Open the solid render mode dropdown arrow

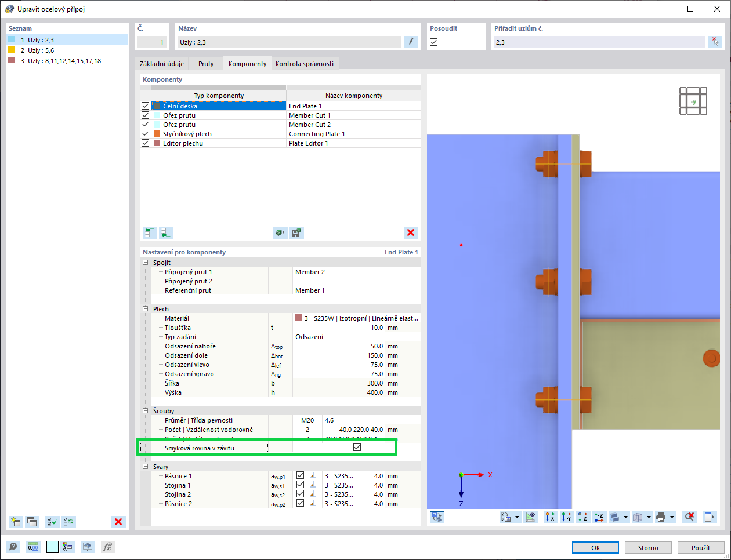pos(625,517)
